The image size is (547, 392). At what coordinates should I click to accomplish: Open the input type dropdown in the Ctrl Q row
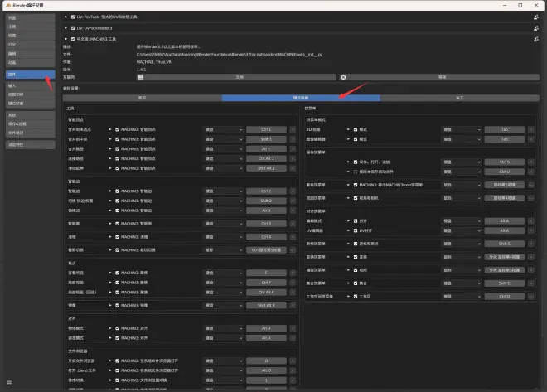(461, 297)
